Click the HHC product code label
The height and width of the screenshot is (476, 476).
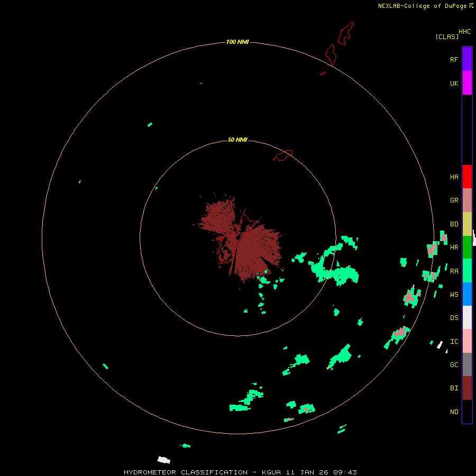pyautogui.click(x=465, y=32)
